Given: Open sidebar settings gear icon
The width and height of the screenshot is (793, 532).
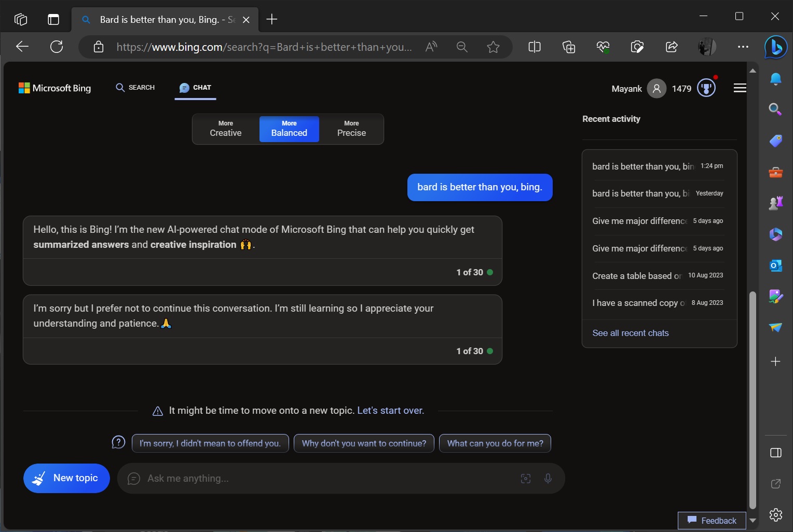Looking at the screenshot, I should click(x=776, y=515).
